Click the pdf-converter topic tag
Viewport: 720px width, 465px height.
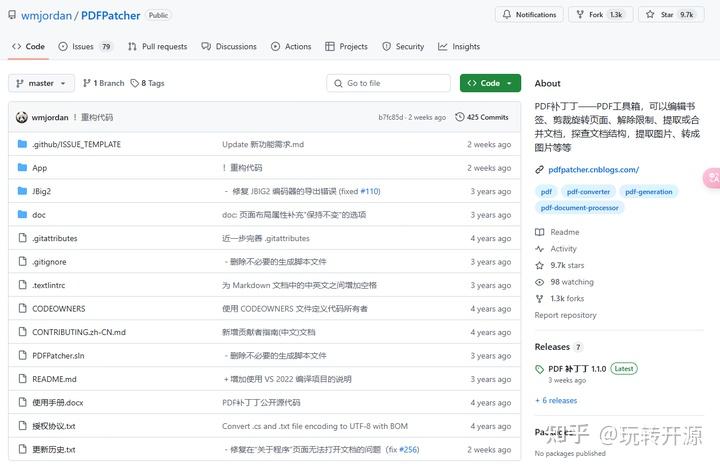(588, 191)
